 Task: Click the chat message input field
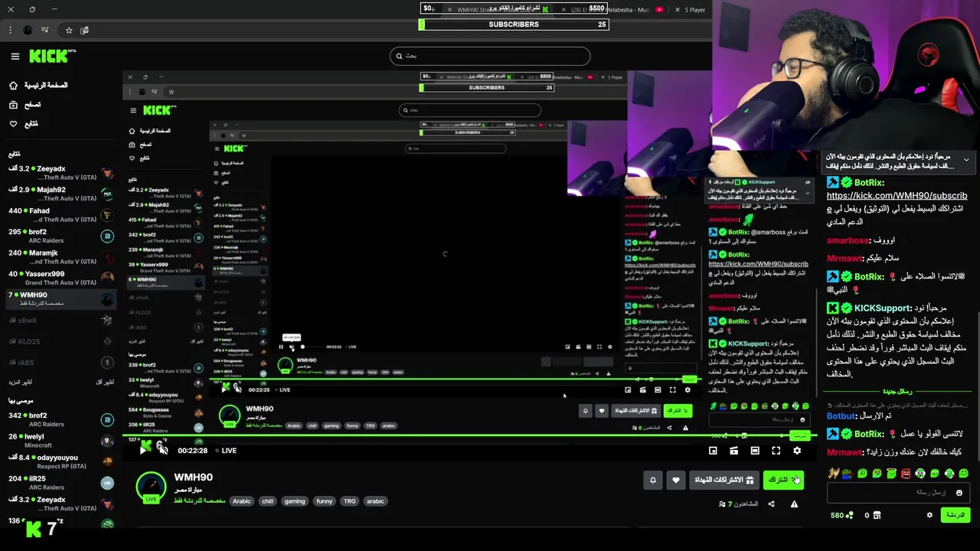pos(899,493)
